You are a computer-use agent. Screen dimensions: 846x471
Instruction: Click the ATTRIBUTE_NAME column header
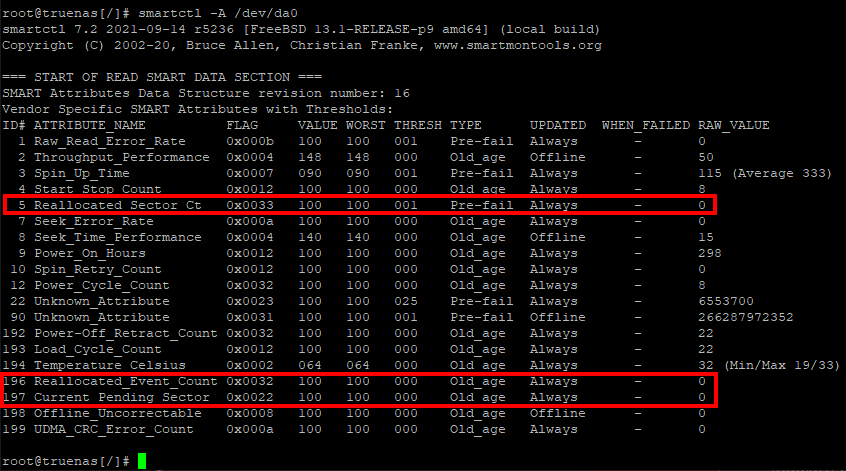pyautogui.click(x=90, y=125)
